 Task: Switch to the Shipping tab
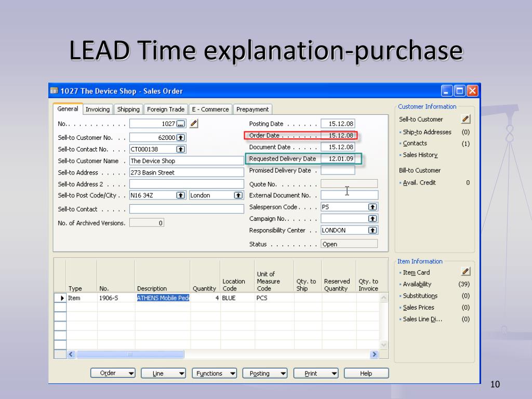coord(128,109)
